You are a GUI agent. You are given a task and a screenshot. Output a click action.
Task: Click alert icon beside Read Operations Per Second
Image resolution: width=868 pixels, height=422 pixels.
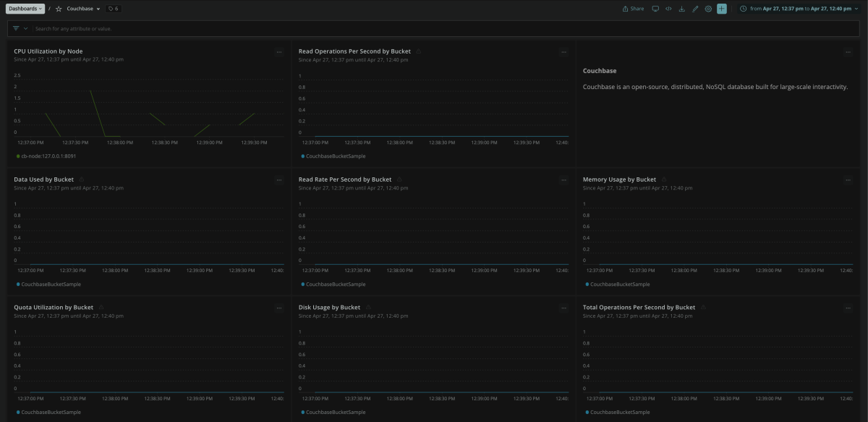419,51
